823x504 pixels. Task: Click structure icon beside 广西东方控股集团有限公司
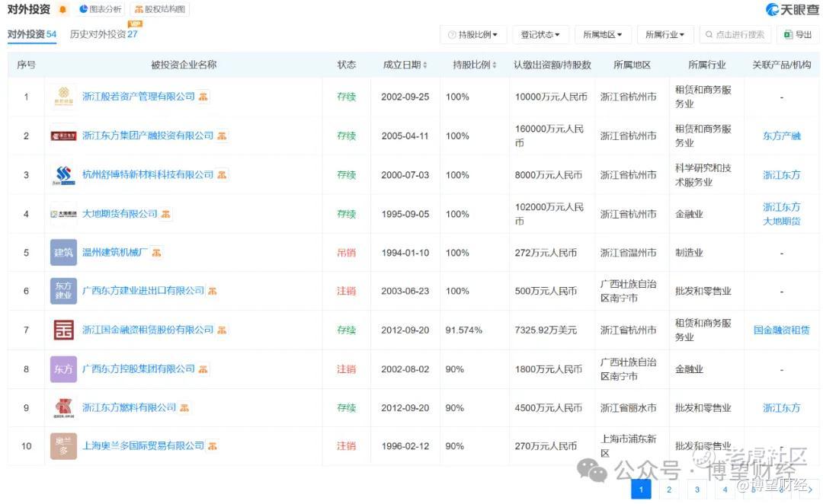click(x=203, y=369)
